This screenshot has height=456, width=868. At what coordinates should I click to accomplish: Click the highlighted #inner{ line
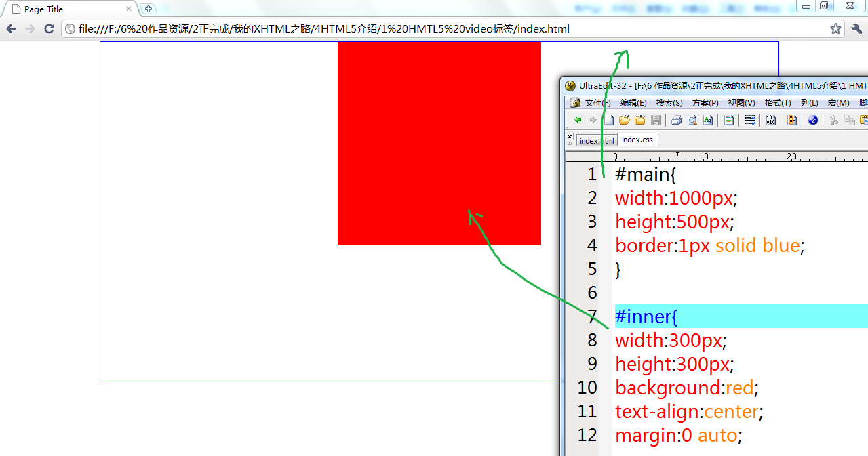pyautogui.click(x=741, y=316)
